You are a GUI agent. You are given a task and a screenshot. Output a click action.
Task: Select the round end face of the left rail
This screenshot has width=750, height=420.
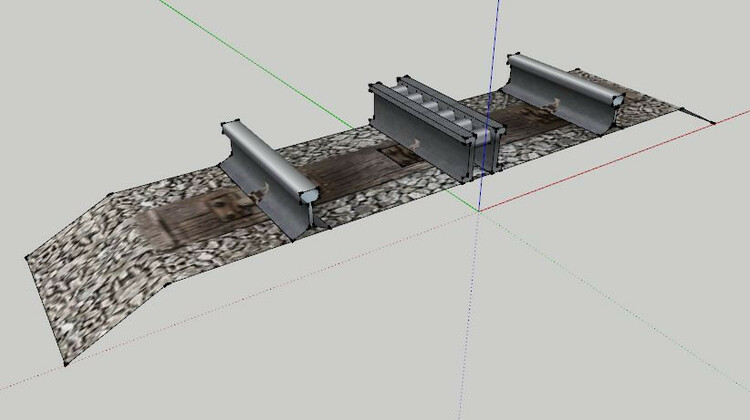pos(309,196)
